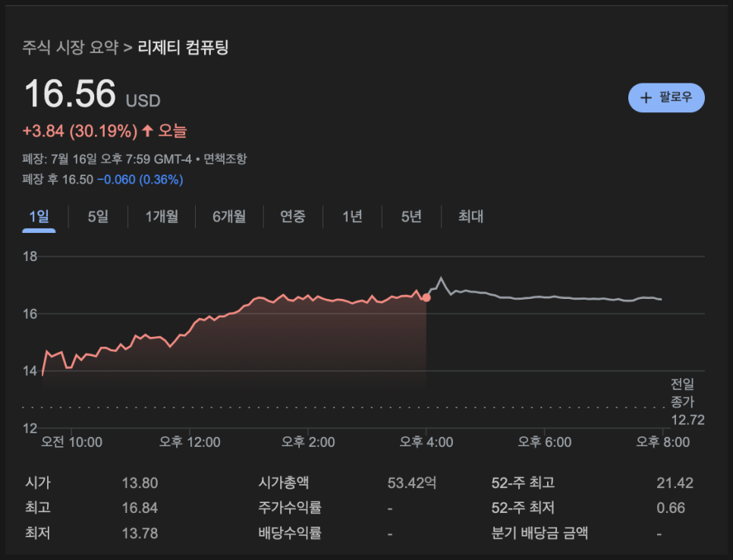The image size is (733, 560).
Task: Follow the stock with the 팔로우 button
Action: [x=666, y=98]
